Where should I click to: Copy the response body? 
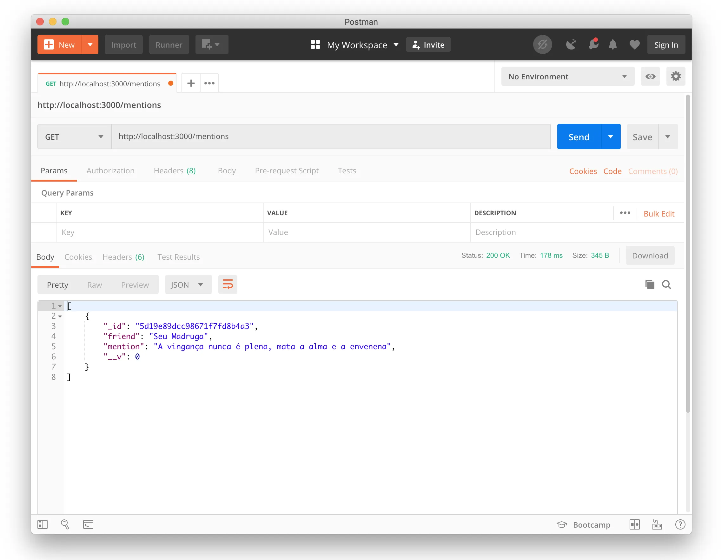(649, 284)
